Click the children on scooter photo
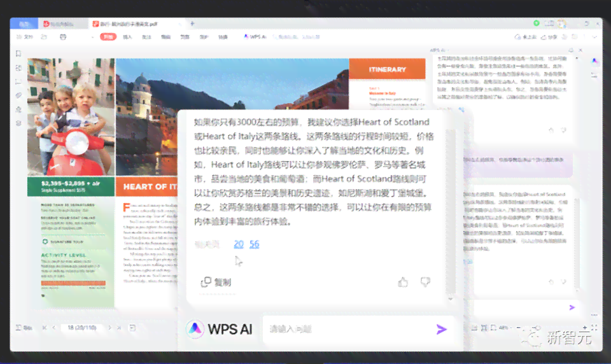Image resolution: width=611 pixels, height=364 pixels. (71, 117)
